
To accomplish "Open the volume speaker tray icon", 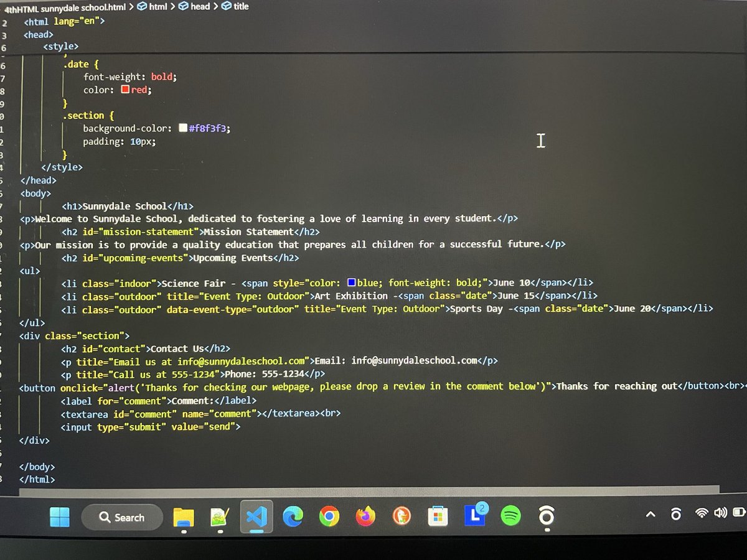I will [x=721, y=513].
